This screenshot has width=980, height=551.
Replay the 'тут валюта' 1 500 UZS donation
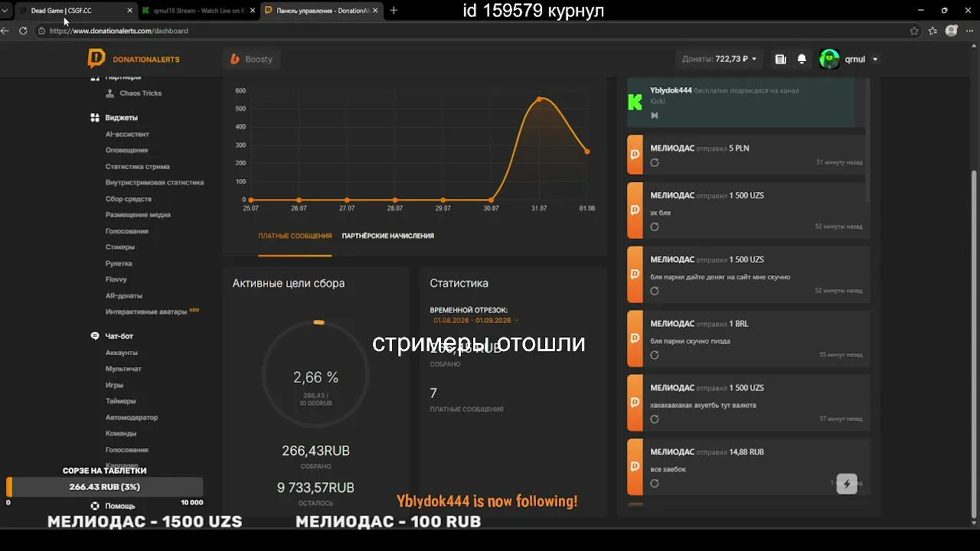point(655,419)
